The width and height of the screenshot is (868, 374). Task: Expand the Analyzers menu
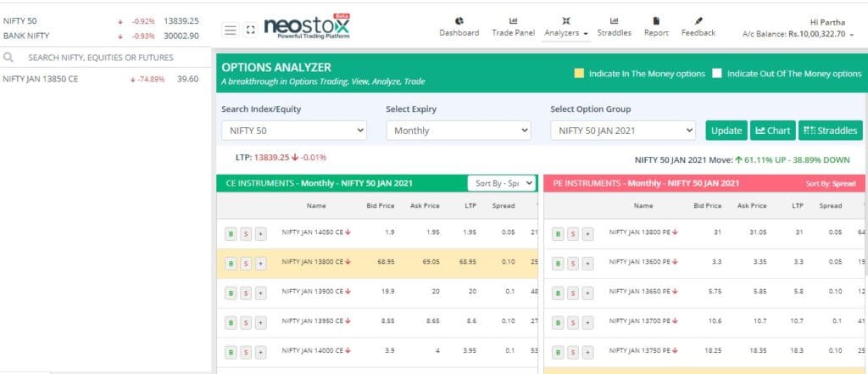565,26
